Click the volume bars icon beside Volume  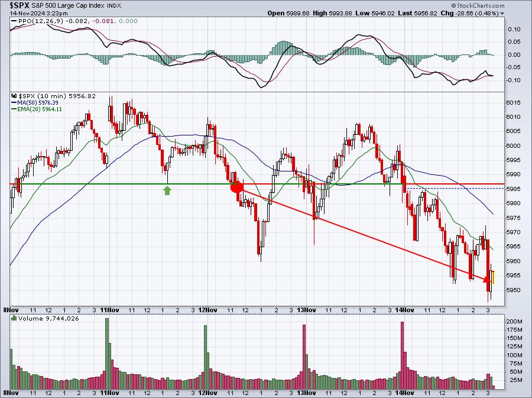[14, 318]
